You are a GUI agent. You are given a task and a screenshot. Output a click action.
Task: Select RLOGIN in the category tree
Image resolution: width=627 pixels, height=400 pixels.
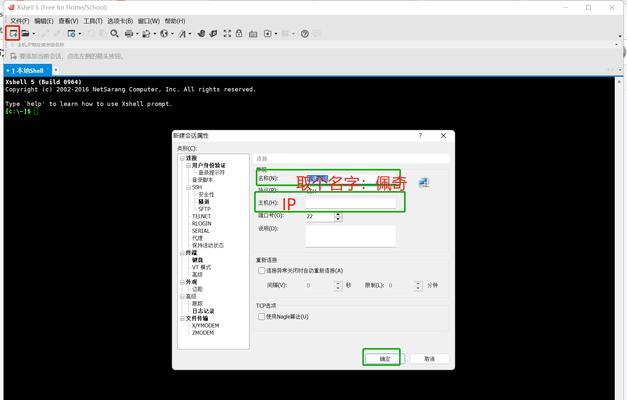click(202, 224)
